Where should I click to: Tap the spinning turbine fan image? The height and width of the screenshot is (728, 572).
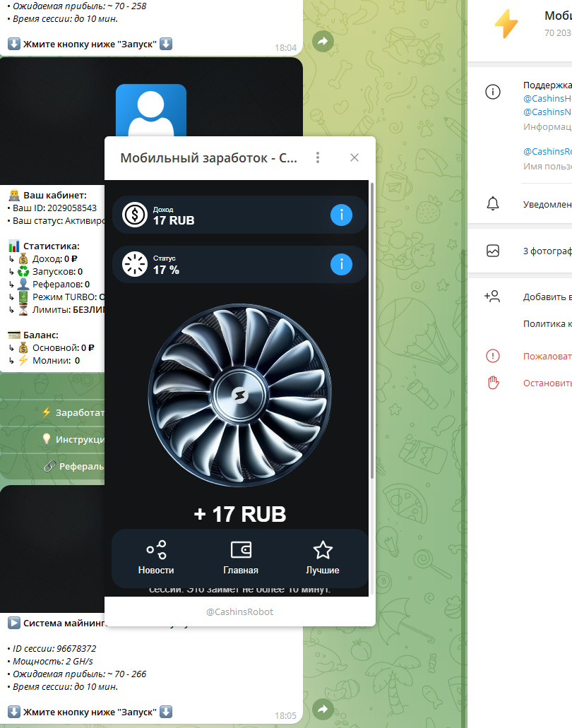(239, 395)
